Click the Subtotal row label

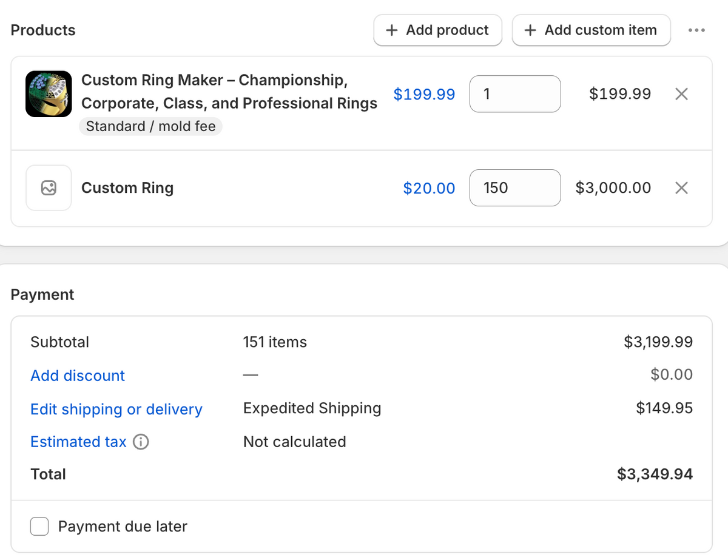pos(59,342)
